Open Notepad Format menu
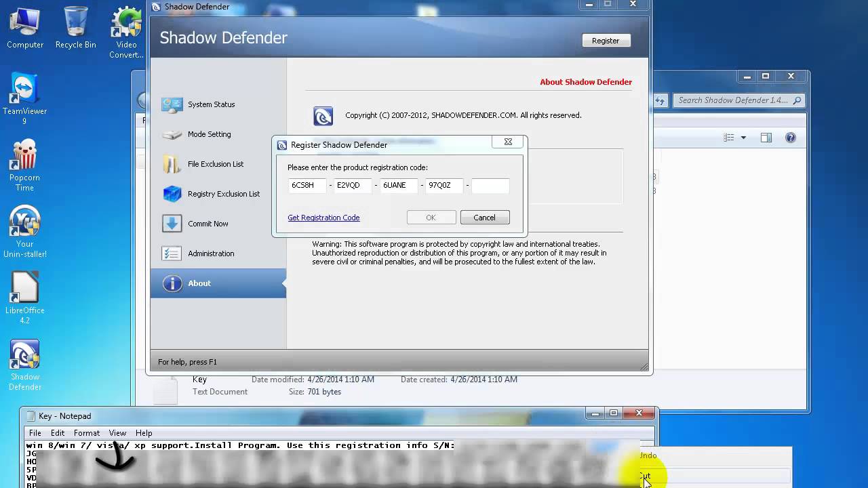The height and width of the screenshot is (488, 868). (x=87, y=433)
